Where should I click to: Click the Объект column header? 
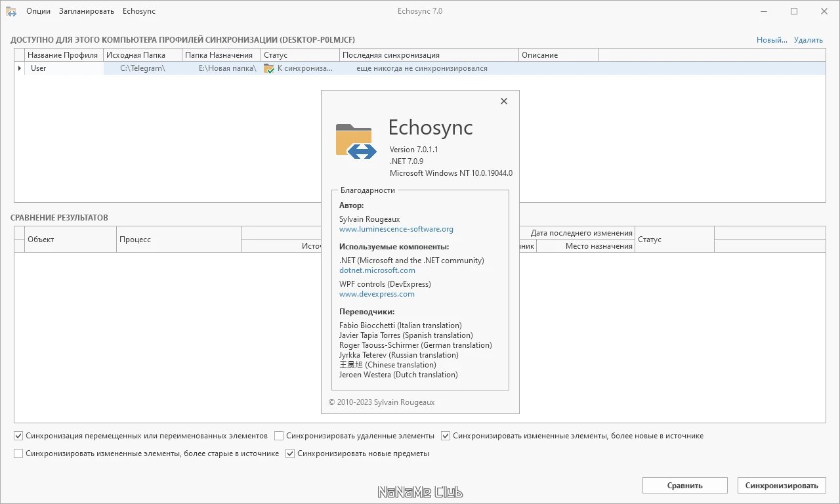pyautogui.click(x=71, y=240)
